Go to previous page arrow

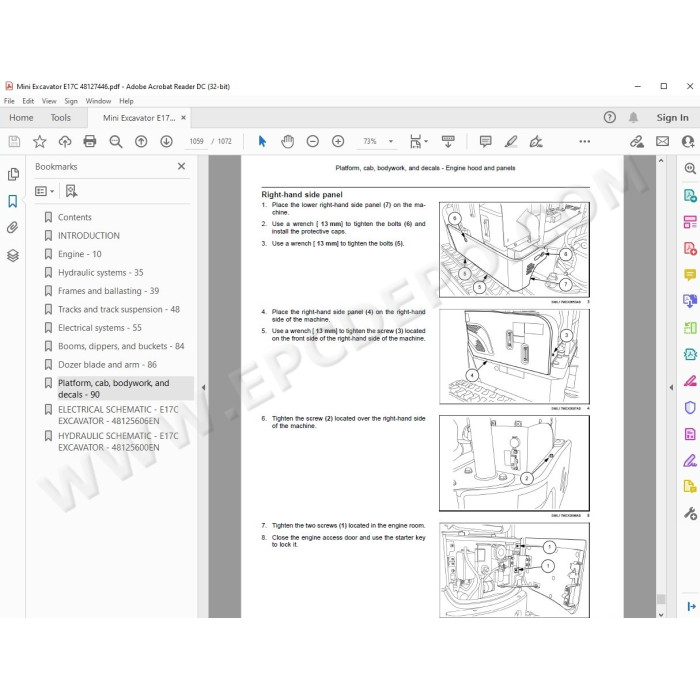141,142
